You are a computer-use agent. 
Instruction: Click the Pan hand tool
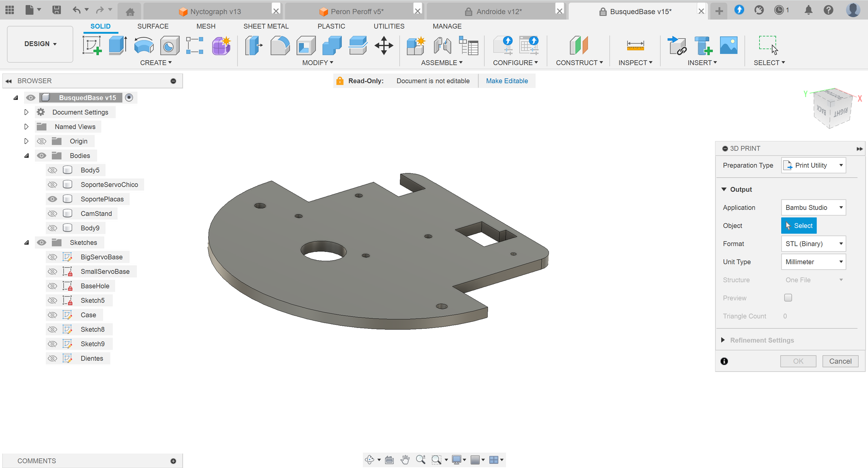[x=405, y=460]
